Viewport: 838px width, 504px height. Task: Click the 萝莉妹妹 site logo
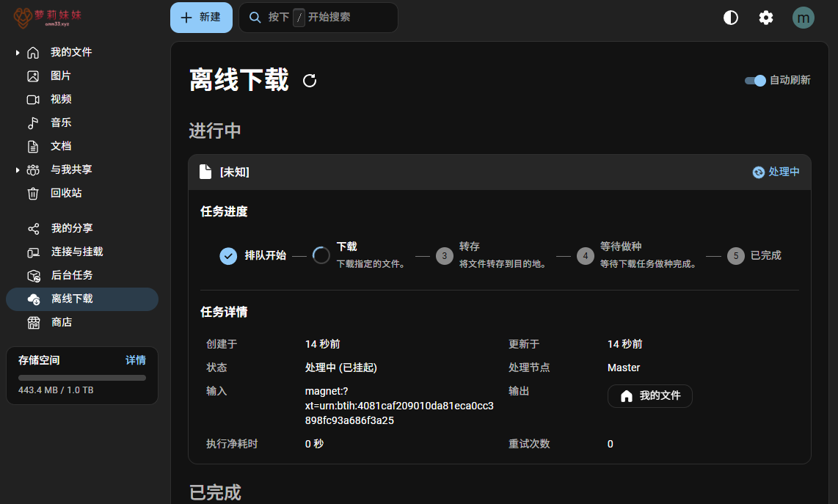(x=47, y=18)
